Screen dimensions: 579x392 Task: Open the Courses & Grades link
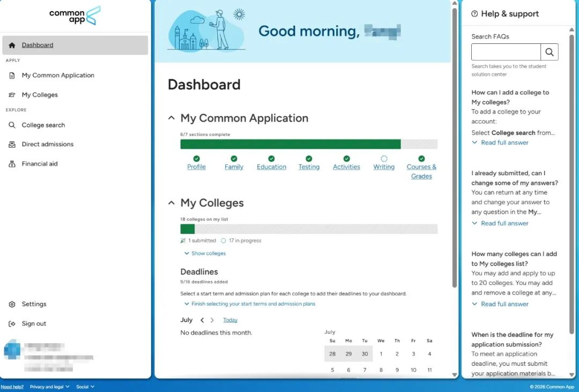coord(421,171)
